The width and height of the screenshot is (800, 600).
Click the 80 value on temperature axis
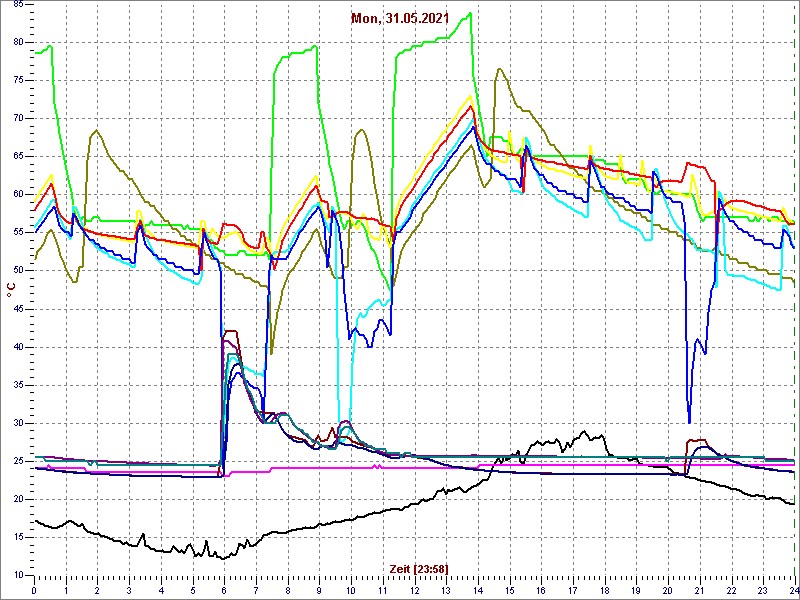click(19, 42)
